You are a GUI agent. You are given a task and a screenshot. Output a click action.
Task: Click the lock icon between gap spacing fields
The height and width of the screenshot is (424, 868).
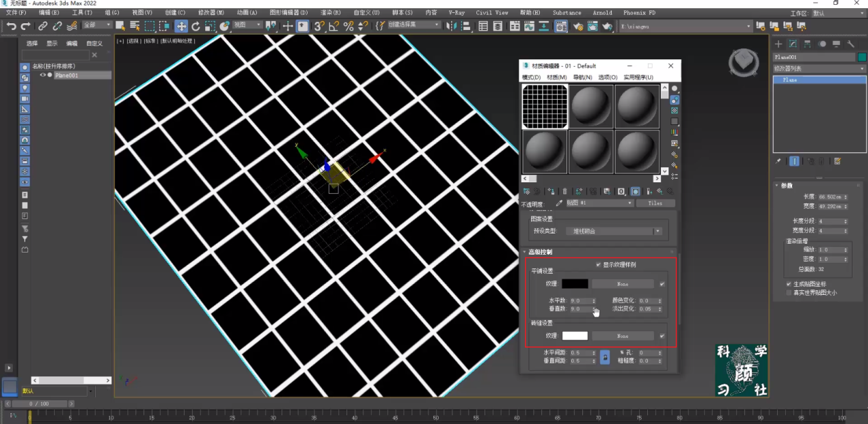pos(605,357)
